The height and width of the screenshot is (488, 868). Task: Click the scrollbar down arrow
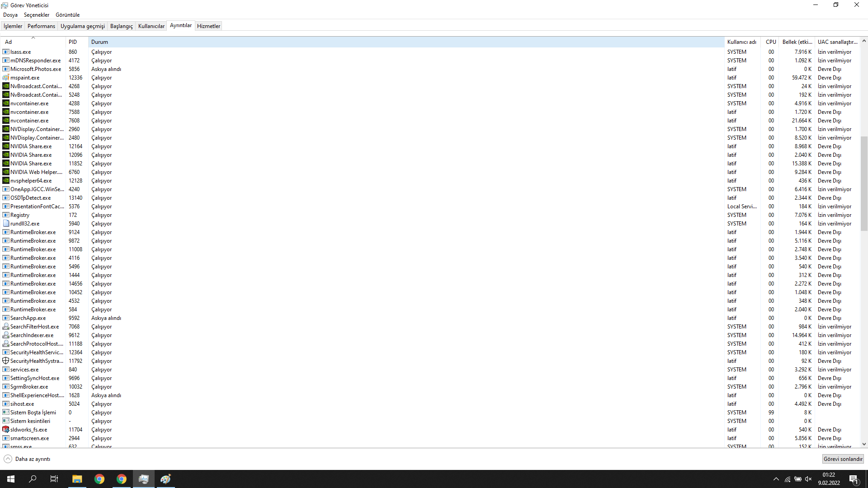pyautogui.click(x=864, y=445)
